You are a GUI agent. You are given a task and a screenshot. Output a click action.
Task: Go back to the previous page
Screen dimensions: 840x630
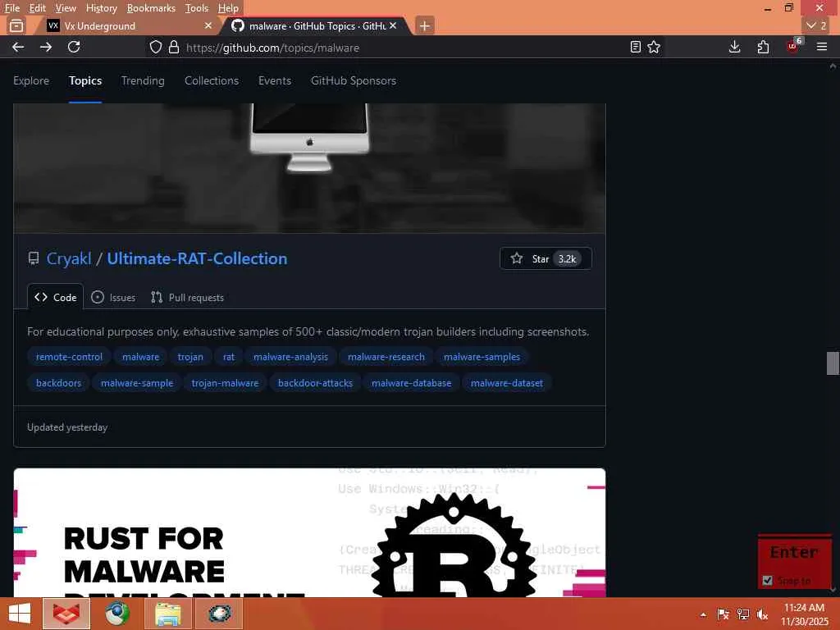point(18,47)
